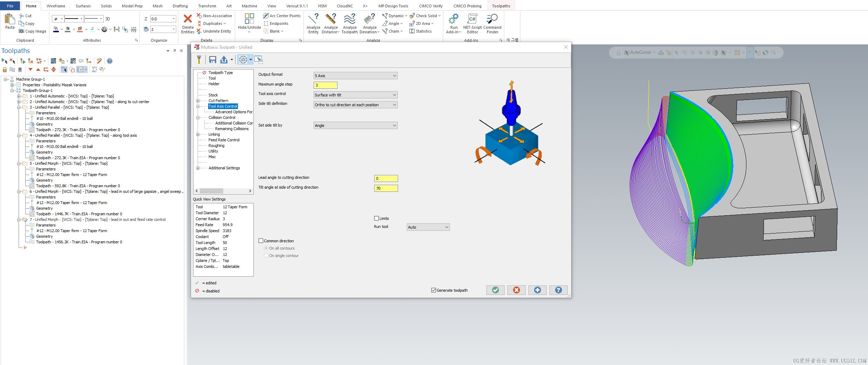The width and height of the screenshot is (868, 365).
Task: Select Collision Control in the tree
Action: click(x=222, y=117)
